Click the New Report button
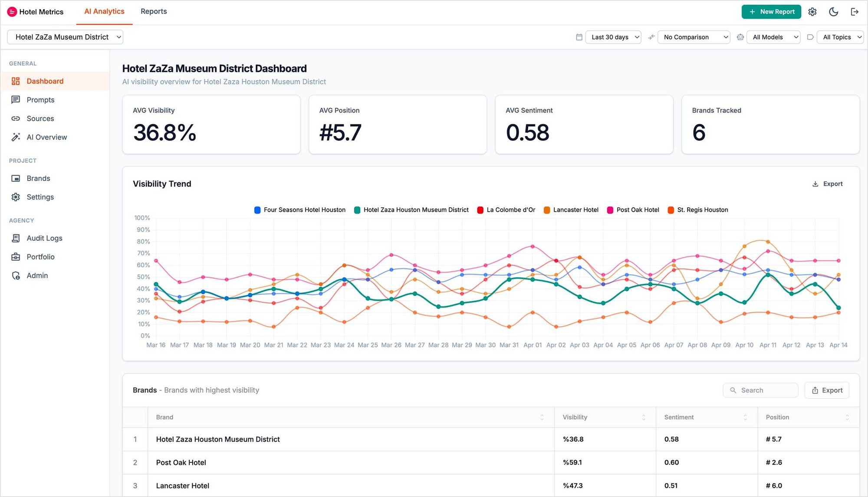This screenshot has height=497, width=868. click(771, 12)
